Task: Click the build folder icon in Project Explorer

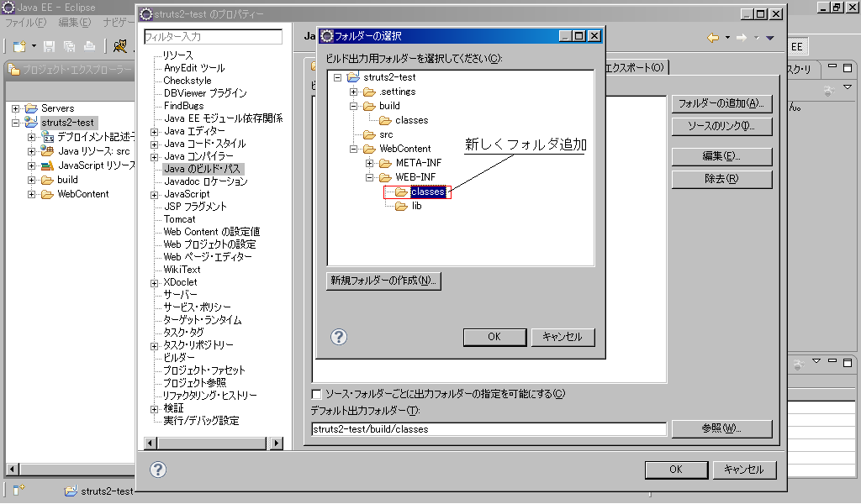Action: click(x=48, y=179)
